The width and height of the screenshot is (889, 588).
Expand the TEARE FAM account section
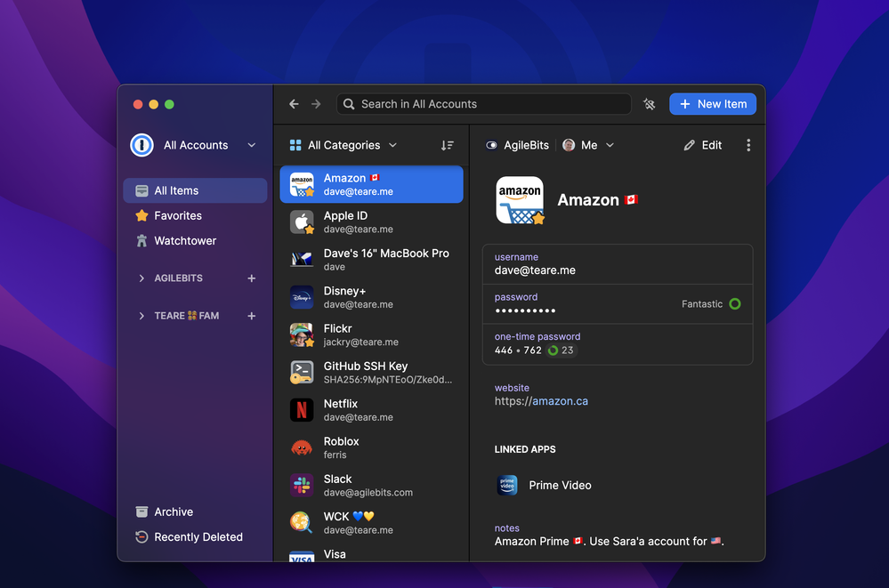click(141, 316)
